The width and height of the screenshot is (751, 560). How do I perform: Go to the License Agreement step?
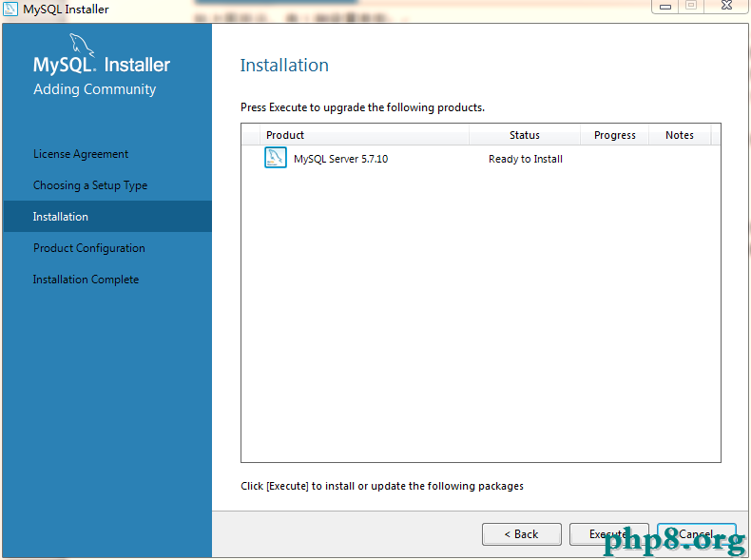pos(81,154)
